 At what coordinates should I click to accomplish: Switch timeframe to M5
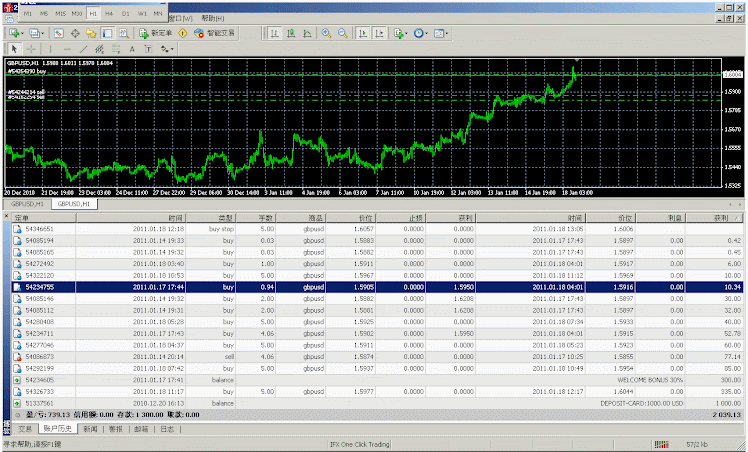point(44,13)
